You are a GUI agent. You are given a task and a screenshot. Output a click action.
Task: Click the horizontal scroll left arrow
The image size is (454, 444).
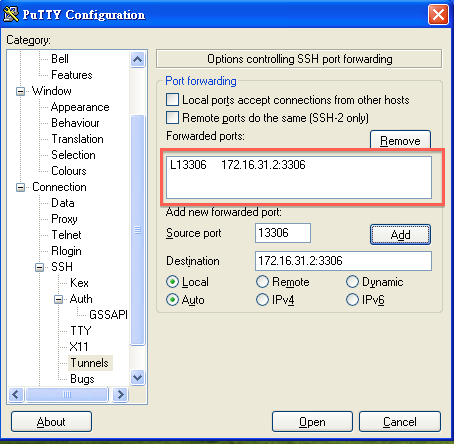[15, 394]
